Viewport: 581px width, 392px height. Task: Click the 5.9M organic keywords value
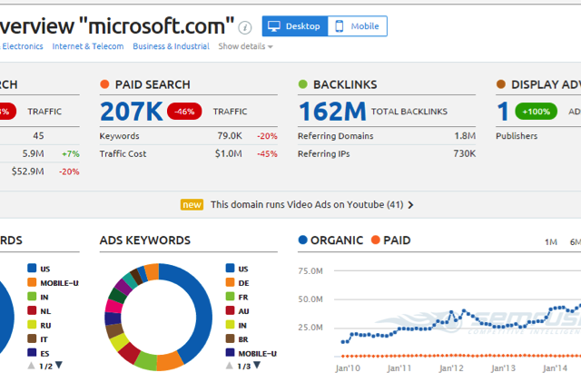(x=33, y=153)
